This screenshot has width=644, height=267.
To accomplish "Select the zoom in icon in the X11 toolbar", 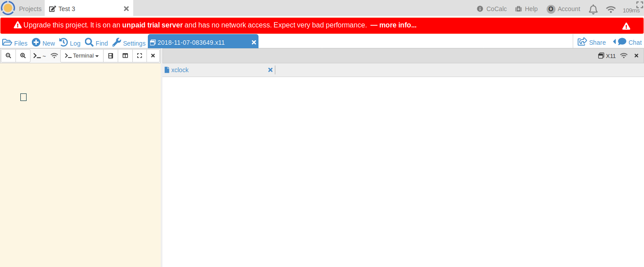I will coord(23,55).
